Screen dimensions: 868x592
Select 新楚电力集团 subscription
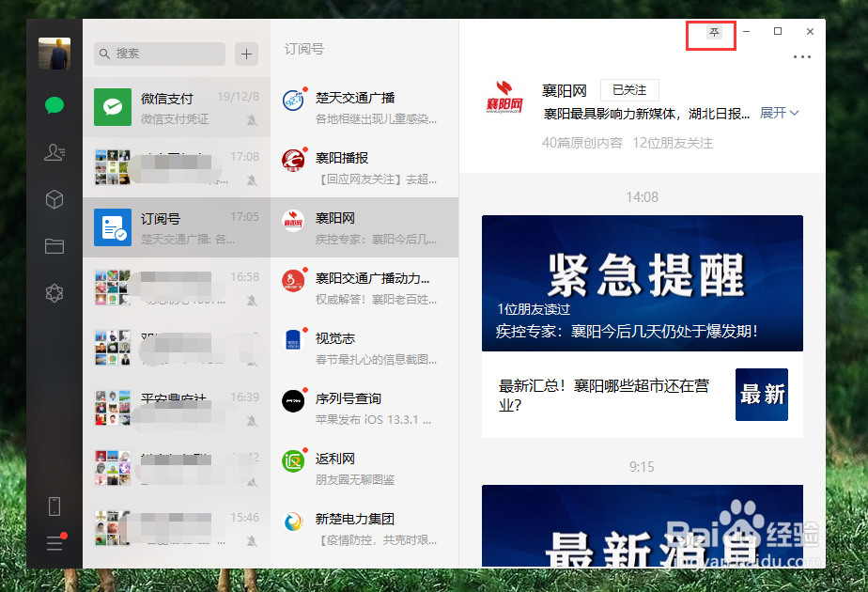point(364,528)
